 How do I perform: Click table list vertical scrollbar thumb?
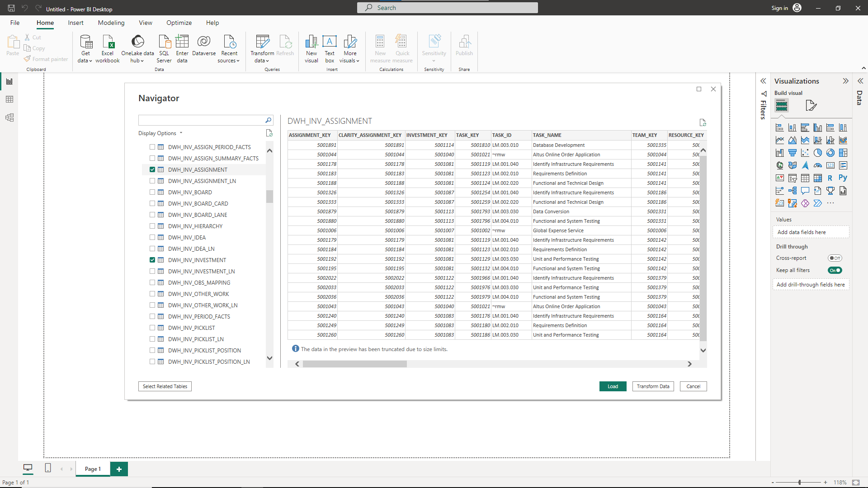click(x=269, y=197)
